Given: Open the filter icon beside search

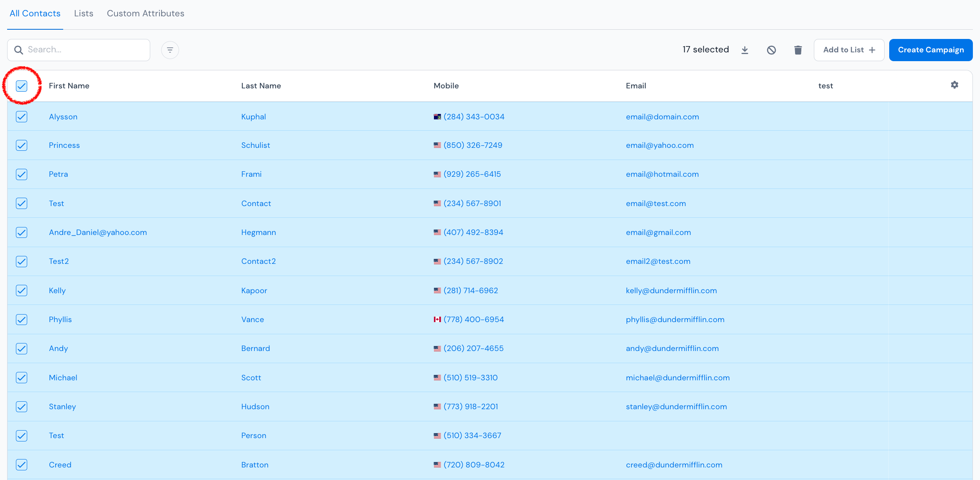Looking at the screenshot, I should tap(170, 50).
